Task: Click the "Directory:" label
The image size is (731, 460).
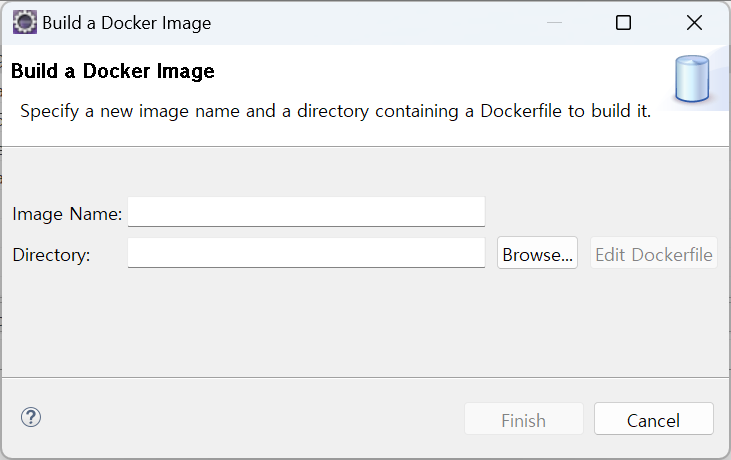Action: coord(51,255)
